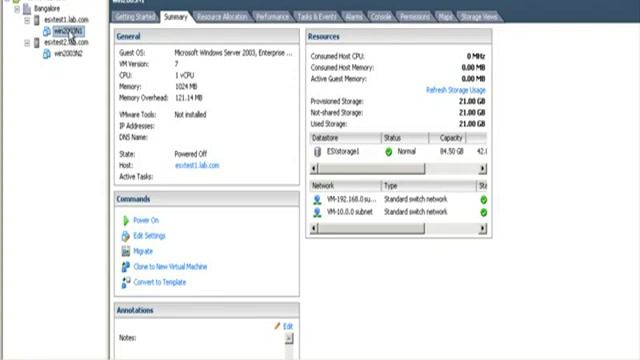Click the Edit Settings icon
Image resolution: width=640 pixels, height=360 pixels.
pos(125,236)
